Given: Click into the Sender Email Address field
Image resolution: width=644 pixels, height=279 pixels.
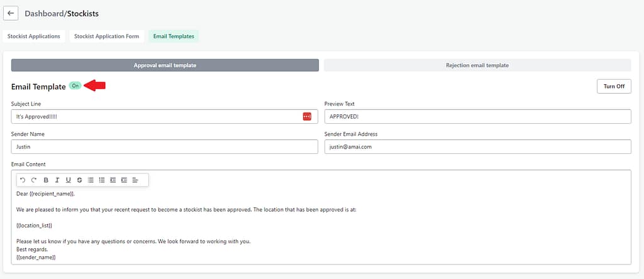Looking at the screenshot, I should click(x=477, y=146).
